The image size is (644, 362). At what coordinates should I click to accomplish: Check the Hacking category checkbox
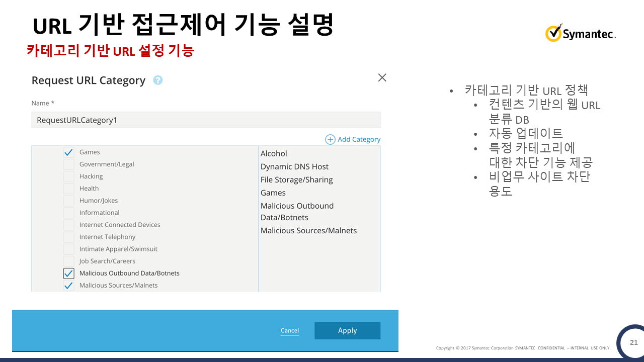click(x=69, y=176)
